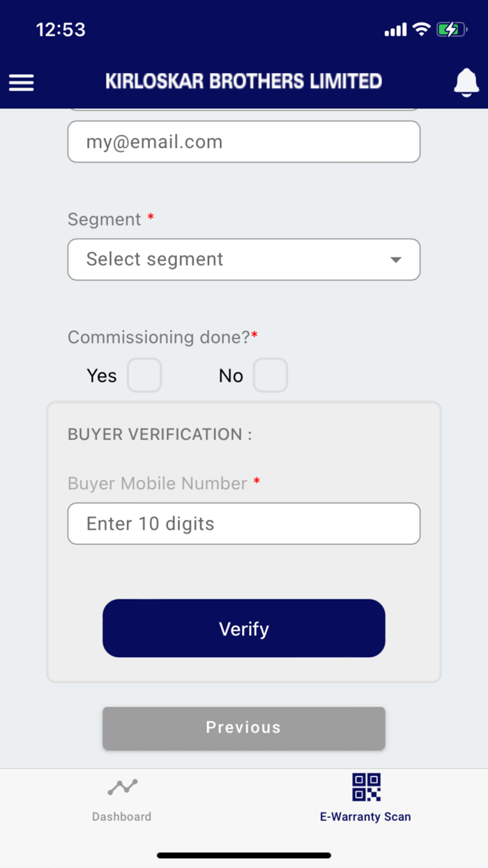Switch to E-Warranty Scan tab
Screen dimensions: 488x868
point(365,816)
